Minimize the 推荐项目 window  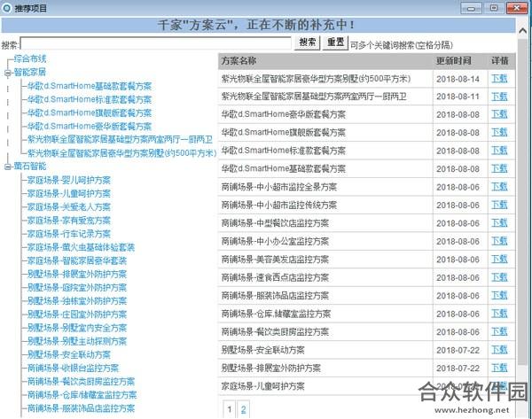471,8
